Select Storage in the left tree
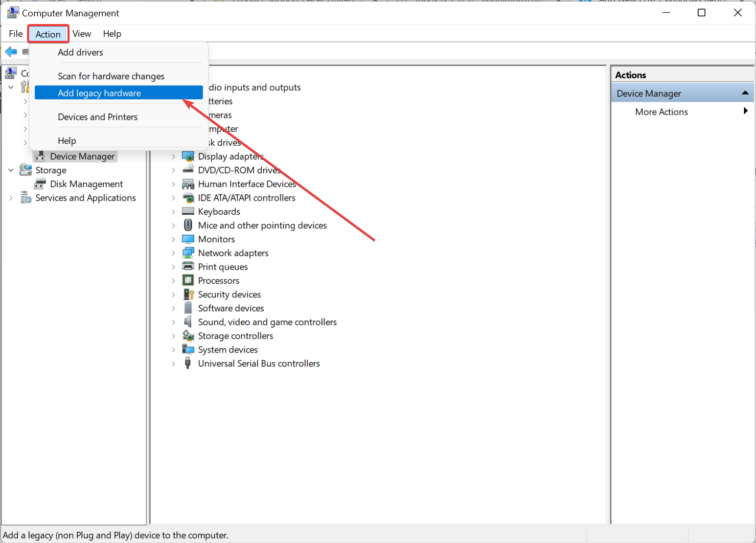 point(51,170)
